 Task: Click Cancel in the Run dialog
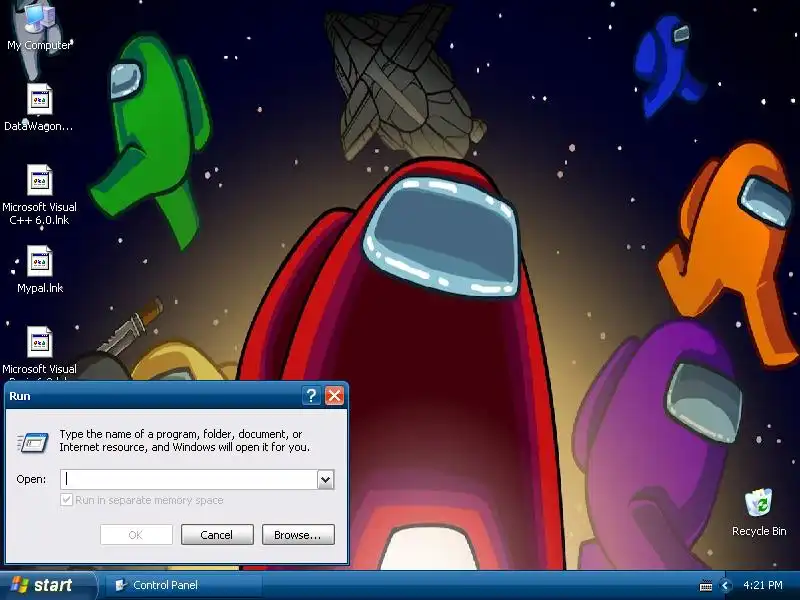point(217,535)
